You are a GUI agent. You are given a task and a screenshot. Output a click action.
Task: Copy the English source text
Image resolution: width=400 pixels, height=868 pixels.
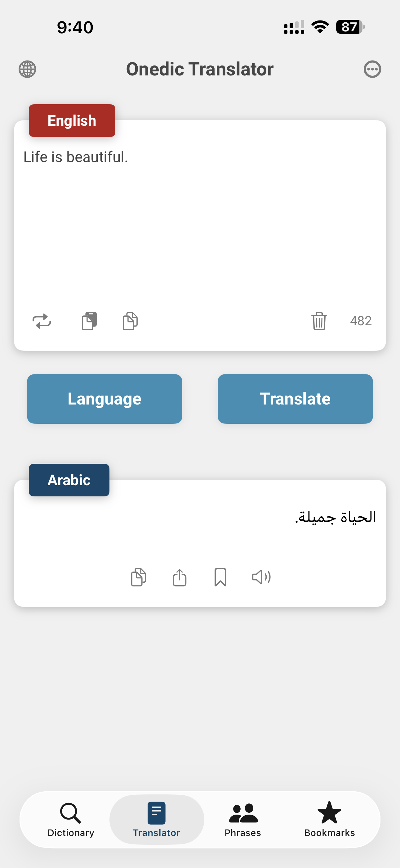coord(129,321)
